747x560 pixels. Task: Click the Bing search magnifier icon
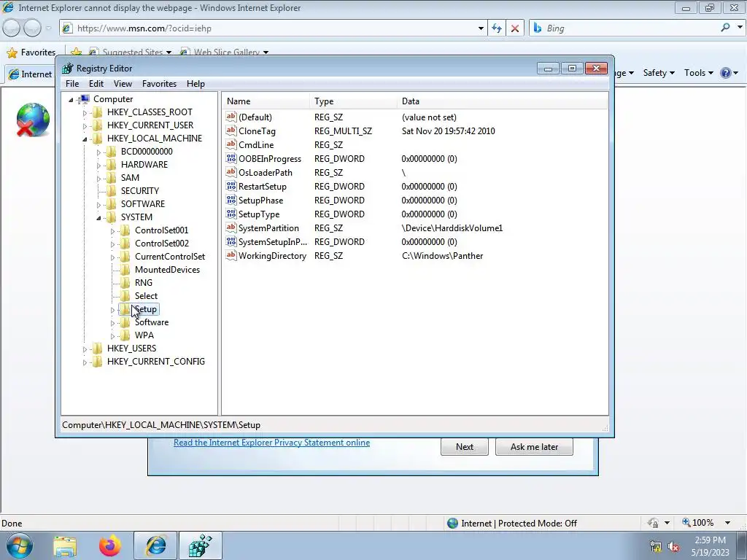click(725, 28)
